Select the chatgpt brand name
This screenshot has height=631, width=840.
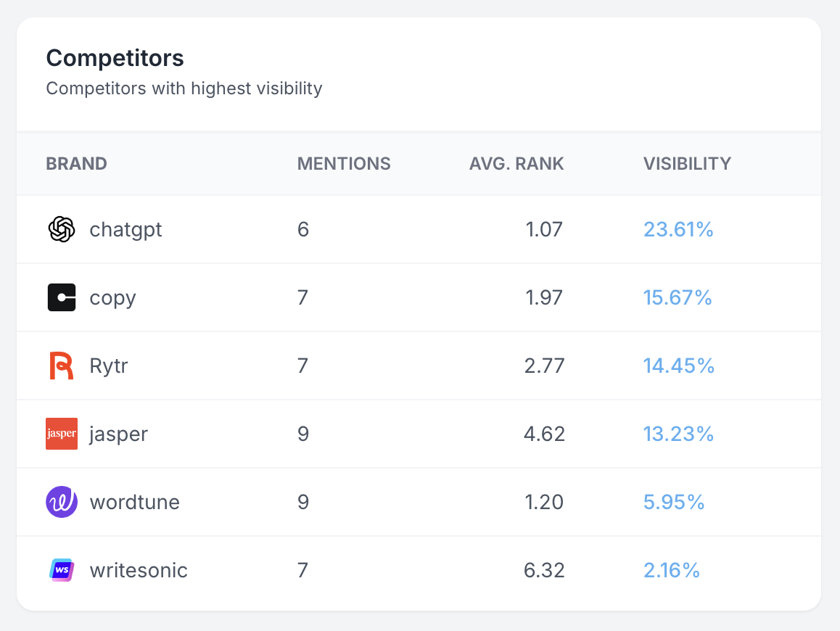[x=125, y=230]
